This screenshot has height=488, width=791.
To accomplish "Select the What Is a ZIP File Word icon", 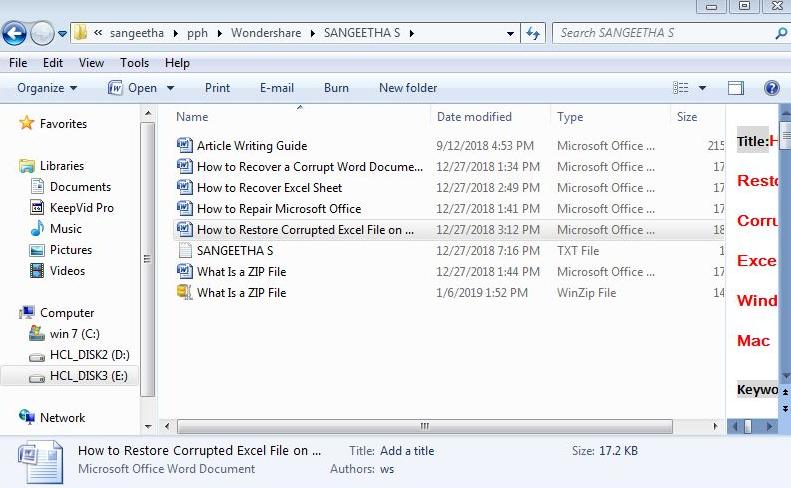I will coord(185,271).
